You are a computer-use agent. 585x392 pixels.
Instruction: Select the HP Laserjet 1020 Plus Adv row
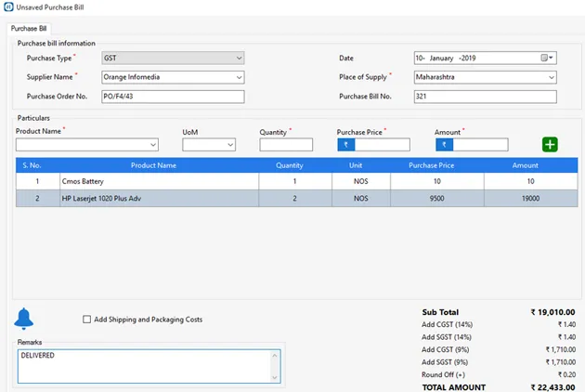153,199
